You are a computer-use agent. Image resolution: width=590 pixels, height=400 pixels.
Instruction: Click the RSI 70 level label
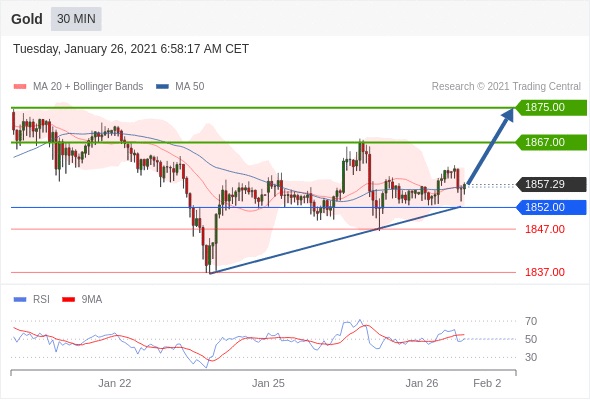[x=531, y=321]
